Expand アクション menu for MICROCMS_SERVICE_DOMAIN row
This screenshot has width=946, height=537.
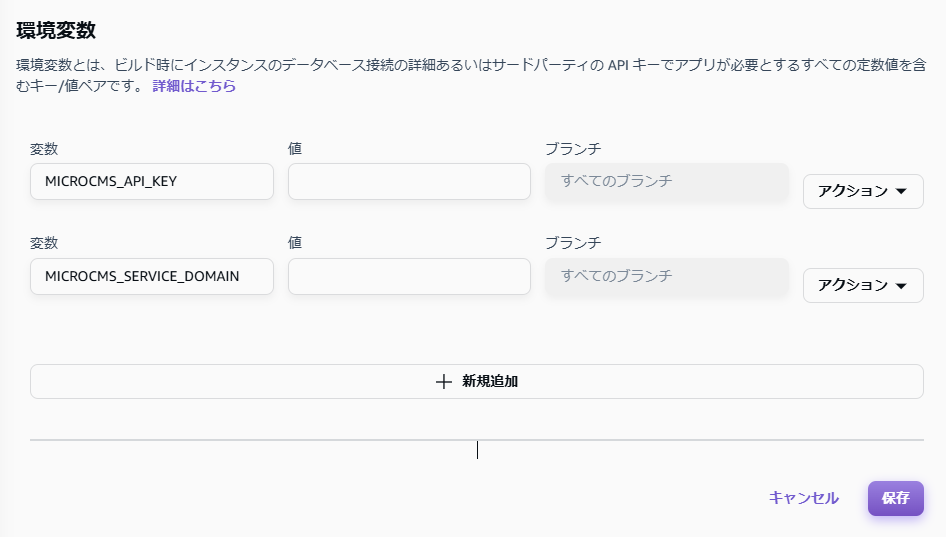point(862,285)
